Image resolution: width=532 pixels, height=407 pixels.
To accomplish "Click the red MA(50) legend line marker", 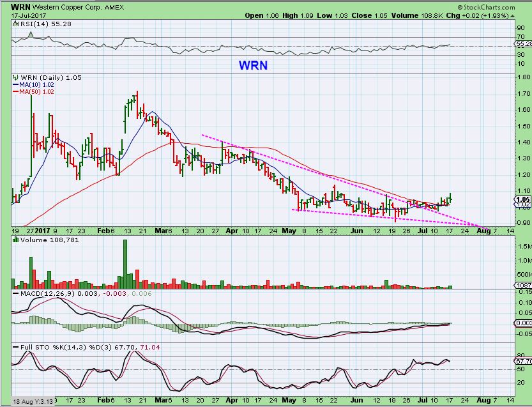I will pyautogui.click(x=15, y=91).
